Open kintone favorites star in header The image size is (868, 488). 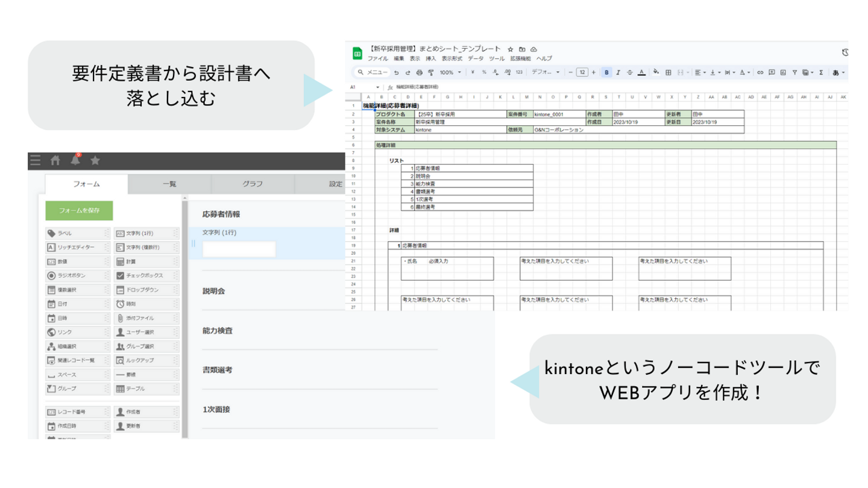point(95,160)
